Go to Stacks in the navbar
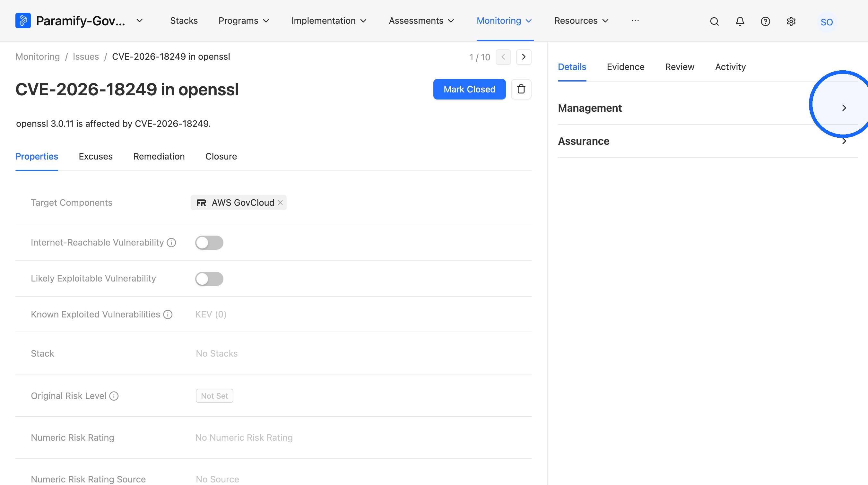Screen dimensions: 868x485 pos(184,21)
